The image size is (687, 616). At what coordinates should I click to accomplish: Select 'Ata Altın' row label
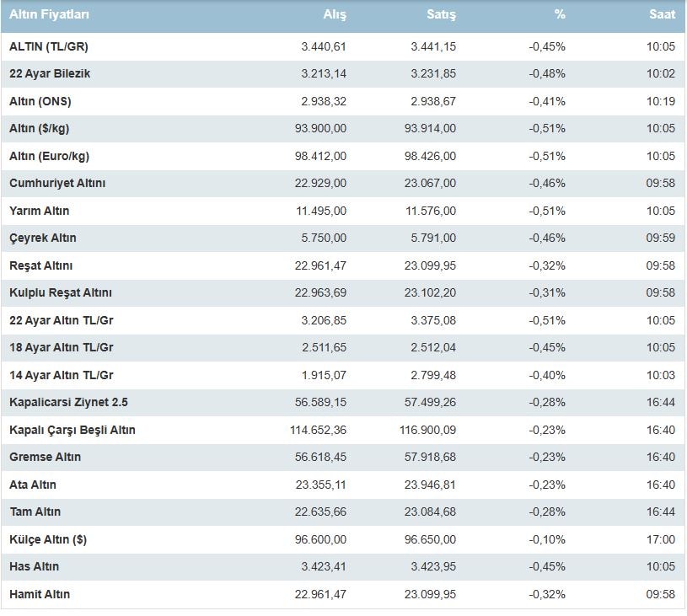pyautogui.click(x=32, y=485)
